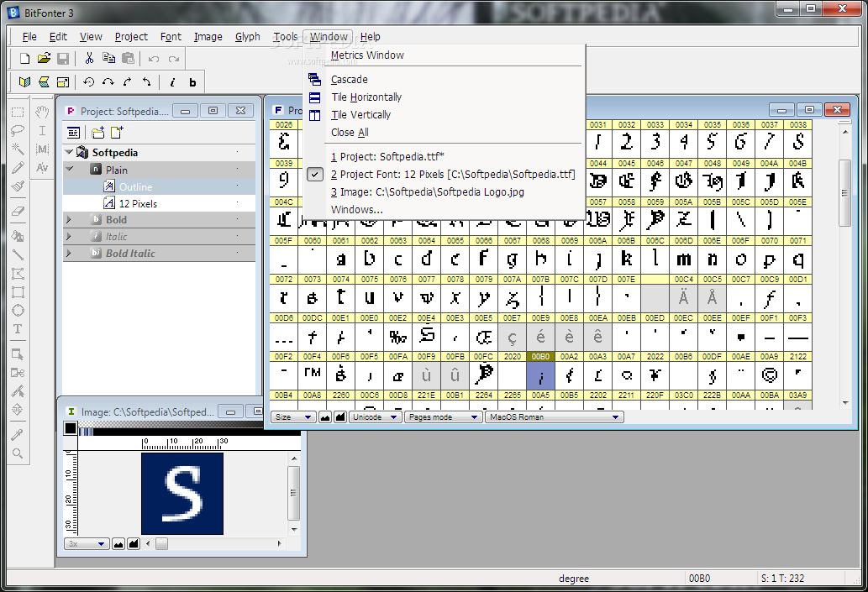The image size is (868, 592).
Task: Choose Metrics Window menu entry
Action: coord(367,55)
